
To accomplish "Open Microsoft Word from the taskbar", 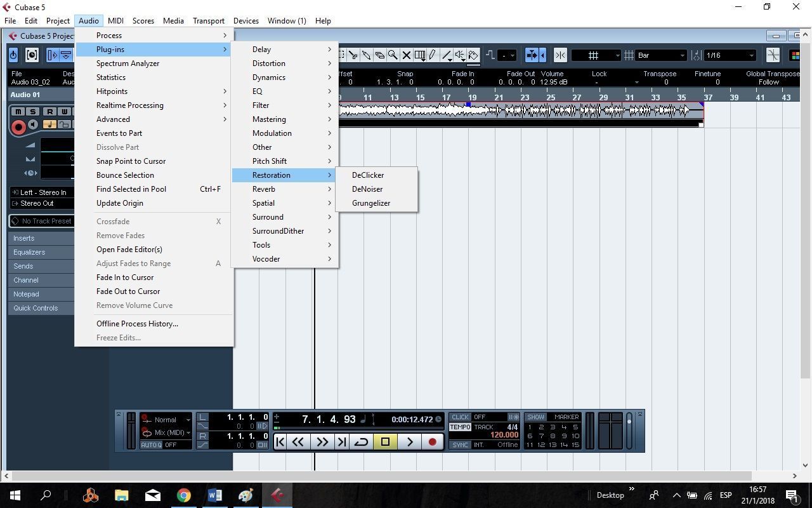I will [214, 495].
